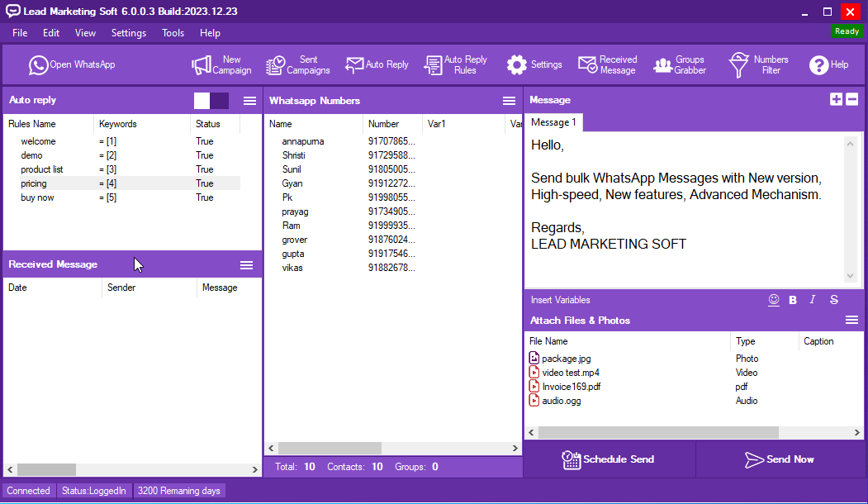Image resolution: width=868 pixels, height=504 pixels.
Task: Click the Send Now button
Action: tap(780, 459)
